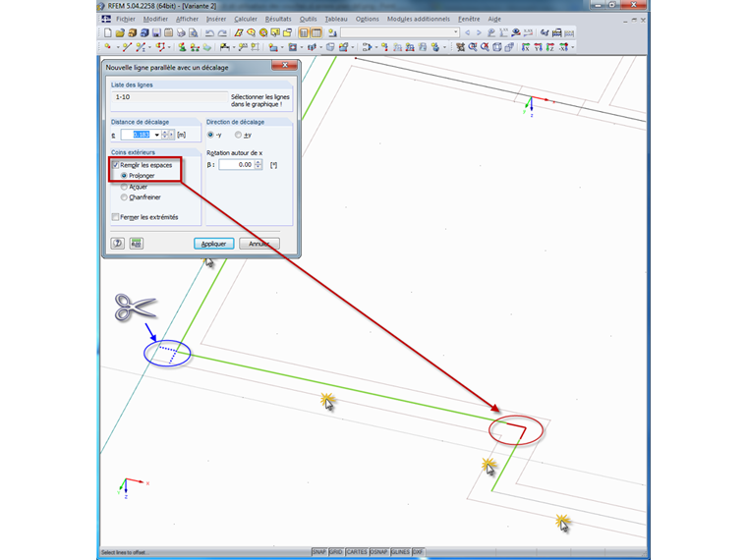The width and height of the screenshot is (747, 560).
Task: Open the Modifier menu
Action: 155,19
